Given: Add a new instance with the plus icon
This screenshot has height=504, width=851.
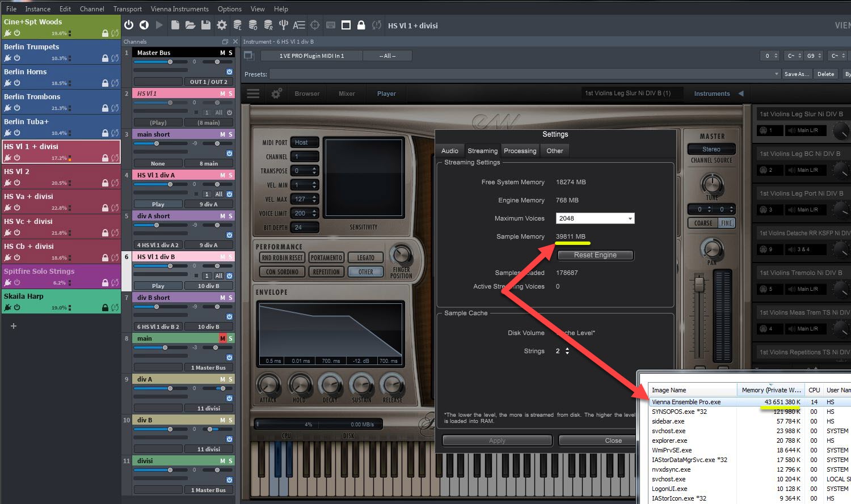Looking at the screenshot, I should click(x=14, y=326).
